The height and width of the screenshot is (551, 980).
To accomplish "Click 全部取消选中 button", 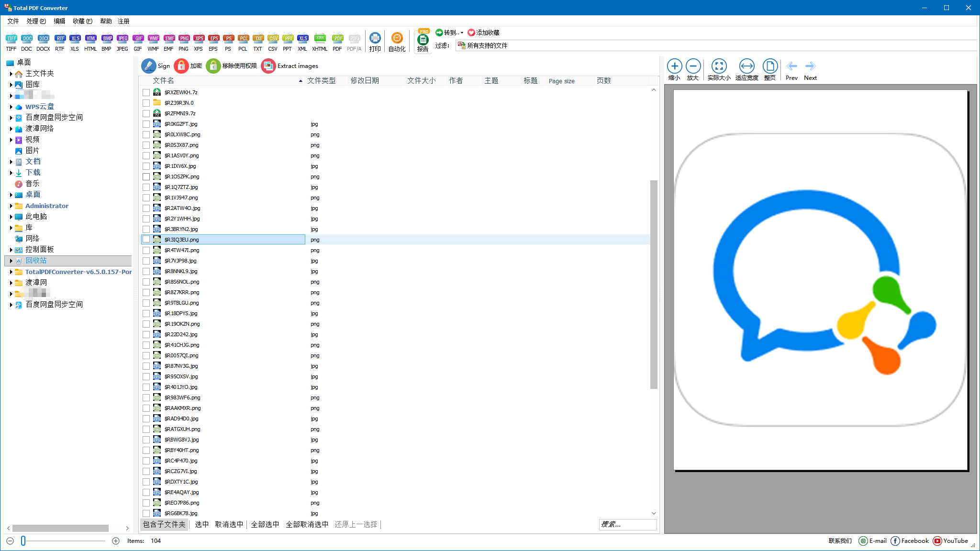I will [307, 524].
